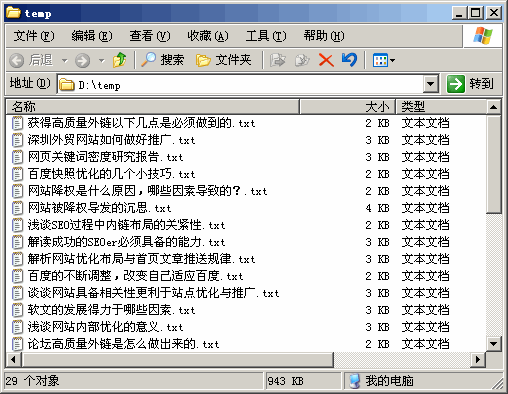Click the Windows flag logo
Screen dimensions: 508x394
pyautogui.click(x=483, y=35)
